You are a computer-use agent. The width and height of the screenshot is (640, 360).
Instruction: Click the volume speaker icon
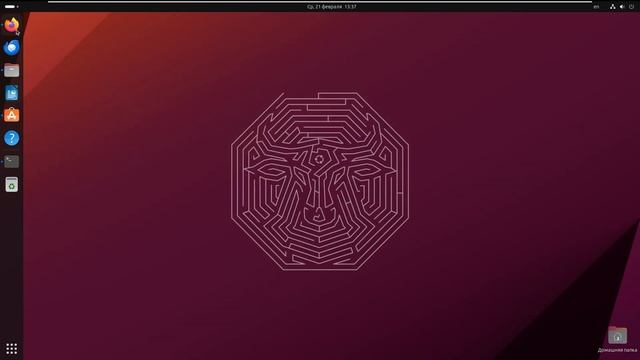coord(622,7)
